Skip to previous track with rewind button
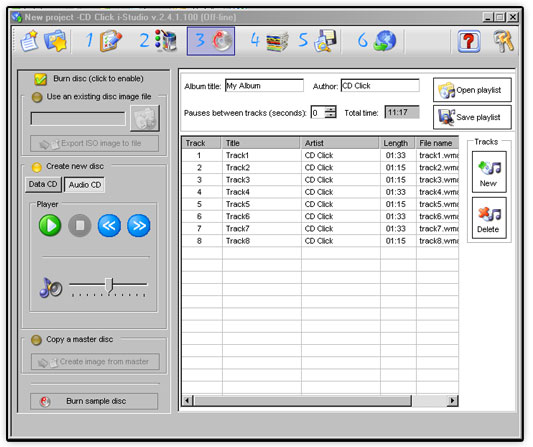The height and width of the screenshot is (447, 533). [x=109, y=225]
